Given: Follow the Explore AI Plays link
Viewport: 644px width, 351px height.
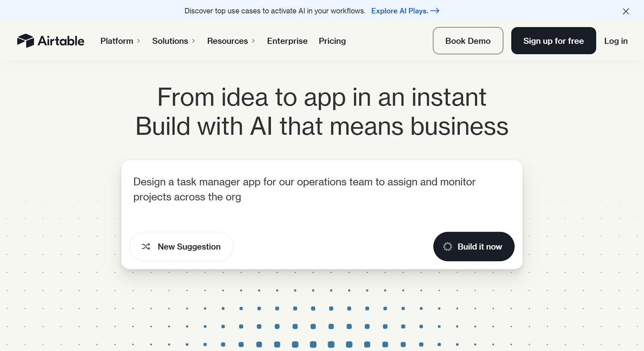Looking at the screenshot, I should click(x=399, y=11).
